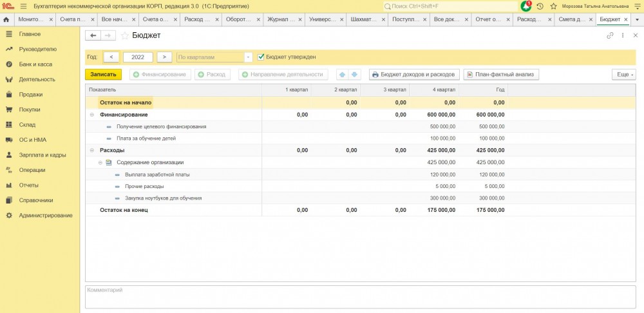Expand the Еще actions menu
This screenshot has width=644, height=313.
coord(623,75)
